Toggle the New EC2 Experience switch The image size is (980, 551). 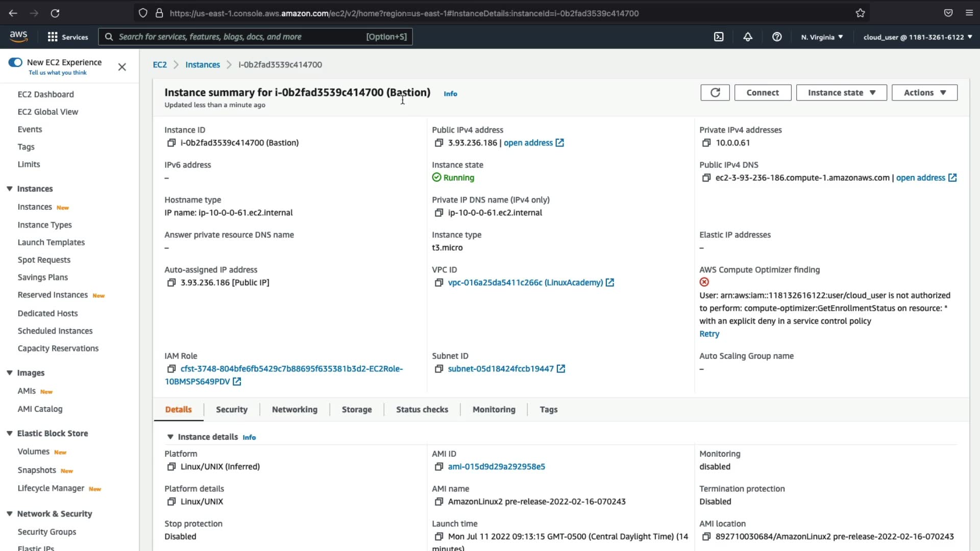15,62
